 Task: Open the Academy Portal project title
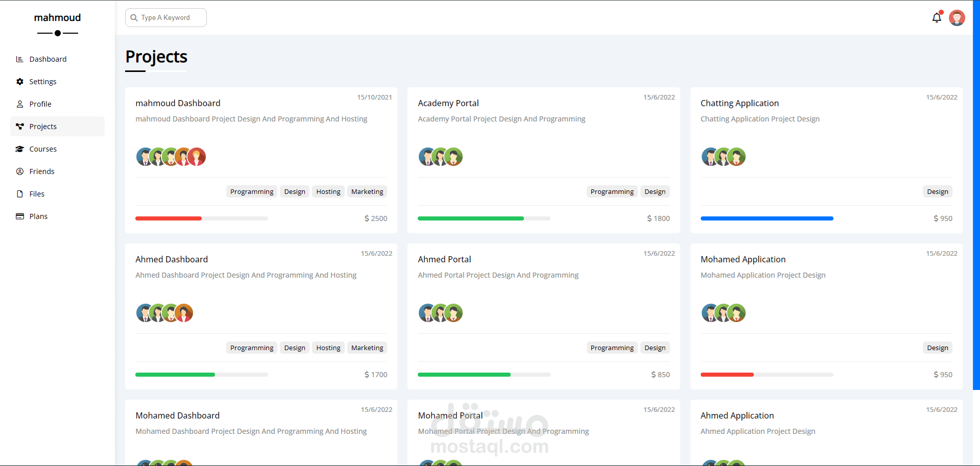click(448, 103)
